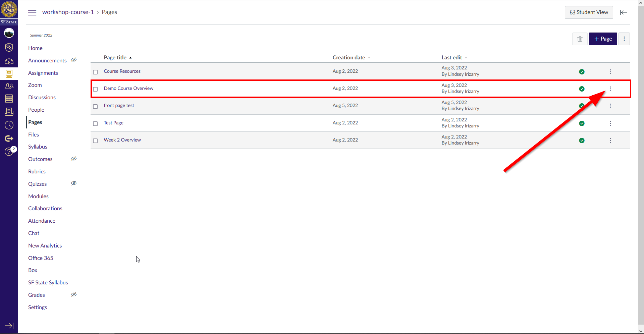Open Rubrics in the course menu
644x334 pixels.
click(37, 172)
